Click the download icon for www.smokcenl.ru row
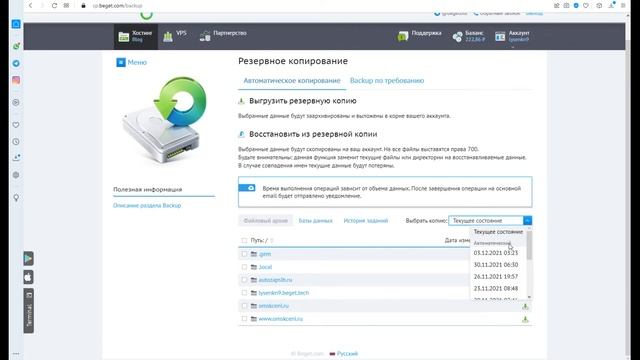The height and width of the screenshot is (360, 640). click(x=525, y=319)
